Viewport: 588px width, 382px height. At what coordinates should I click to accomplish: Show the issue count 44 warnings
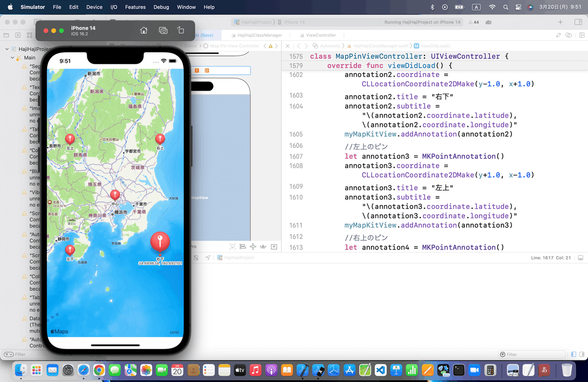474,23
